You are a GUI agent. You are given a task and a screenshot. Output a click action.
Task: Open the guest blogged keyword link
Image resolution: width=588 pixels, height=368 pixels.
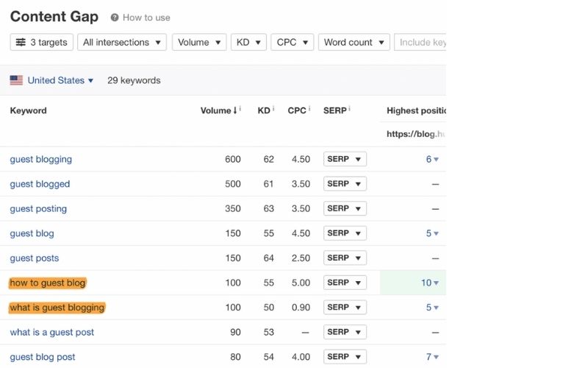click(40, 184)
